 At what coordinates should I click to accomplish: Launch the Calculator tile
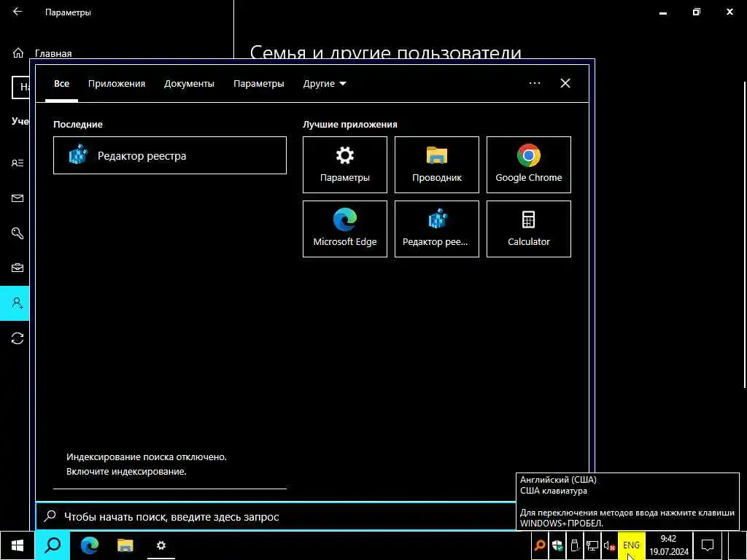click(x=529, y=228)
